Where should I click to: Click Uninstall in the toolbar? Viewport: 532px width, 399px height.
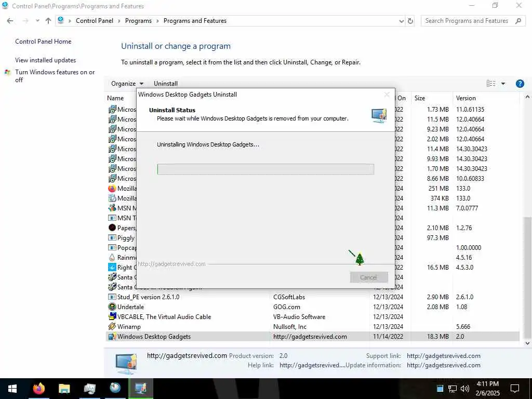tap(166, 84)
